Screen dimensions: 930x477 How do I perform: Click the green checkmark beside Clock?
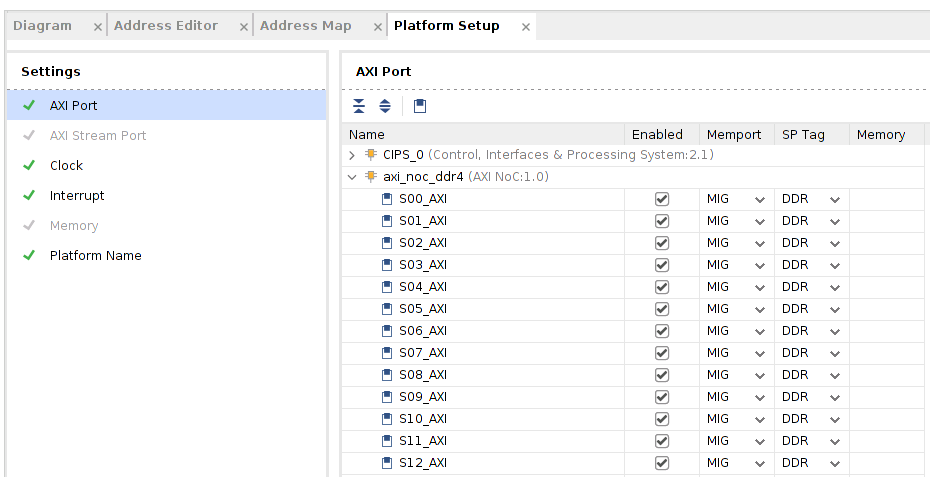pyautogui.click(x=29, y=166)
